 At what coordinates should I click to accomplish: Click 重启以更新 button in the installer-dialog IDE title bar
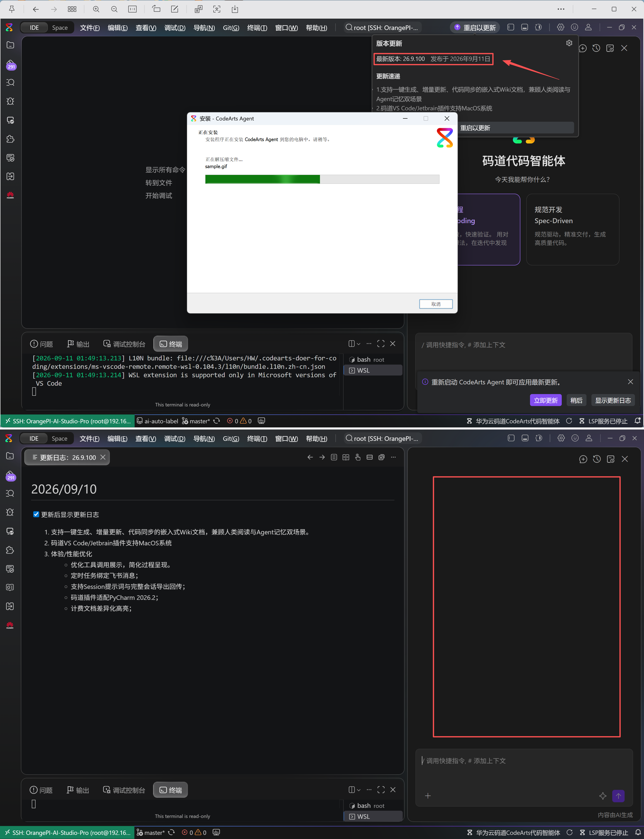(x=475, y=28)
